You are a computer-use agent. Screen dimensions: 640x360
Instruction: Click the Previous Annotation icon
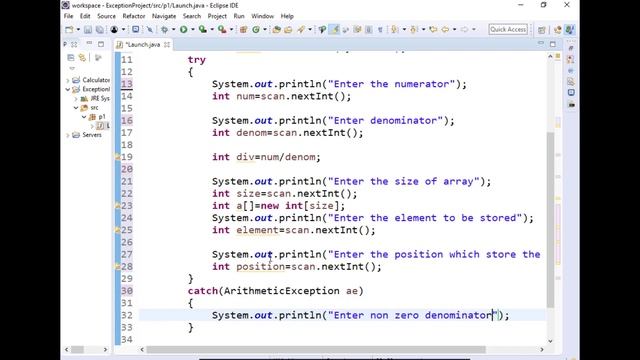tap(413, 29)
